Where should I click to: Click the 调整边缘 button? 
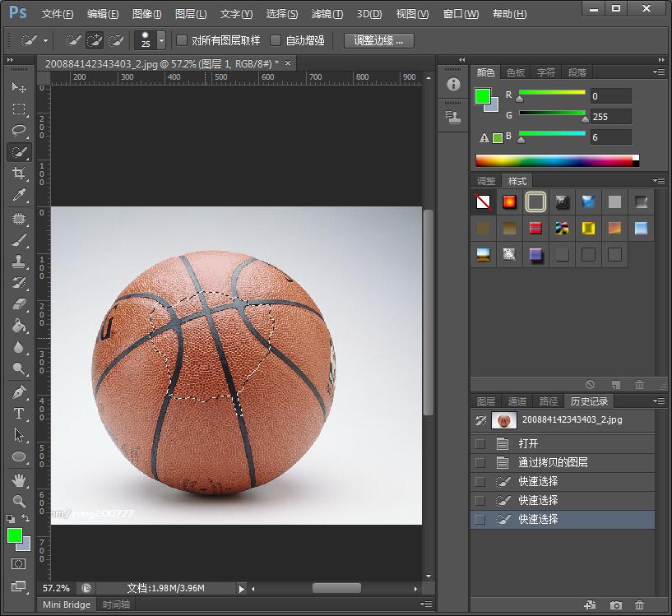(x=379, y=41)
